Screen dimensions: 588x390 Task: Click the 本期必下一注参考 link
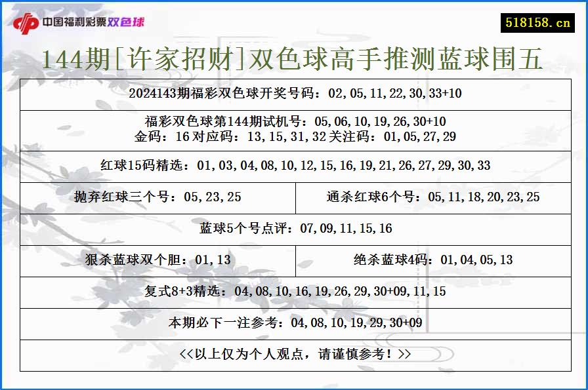click(294, 323)
